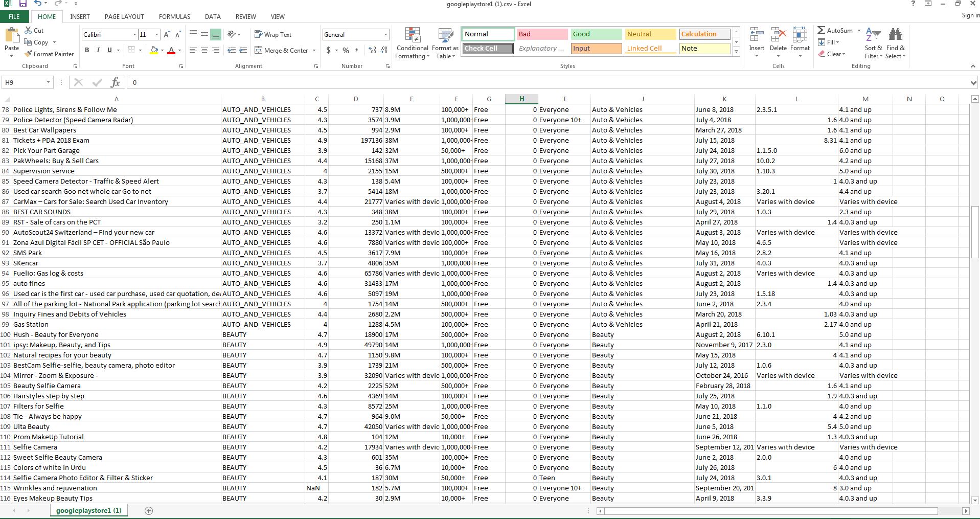Open the Clear dropdown

[832, 54]
